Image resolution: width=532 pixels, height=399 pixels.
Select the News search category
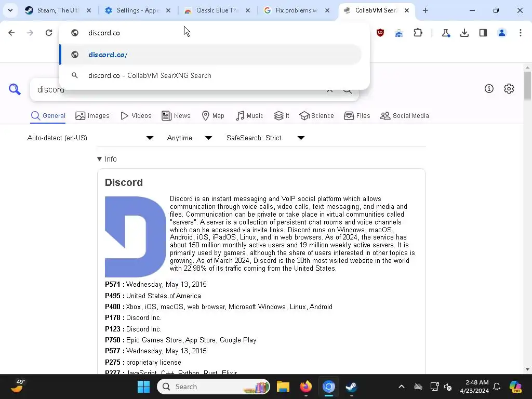(x=176, y=116)
